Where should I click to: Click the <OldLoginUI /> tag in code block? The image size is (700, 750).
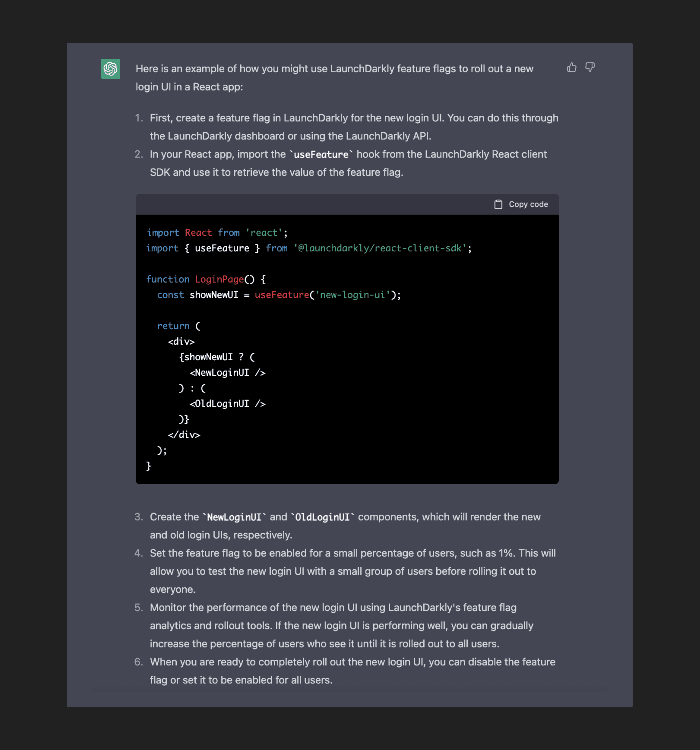click(227, 404)
